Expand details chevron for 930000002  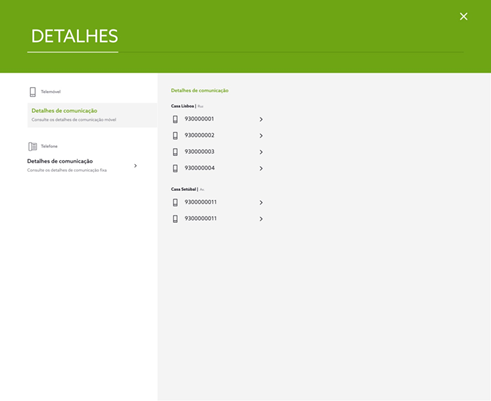[261, 136]
